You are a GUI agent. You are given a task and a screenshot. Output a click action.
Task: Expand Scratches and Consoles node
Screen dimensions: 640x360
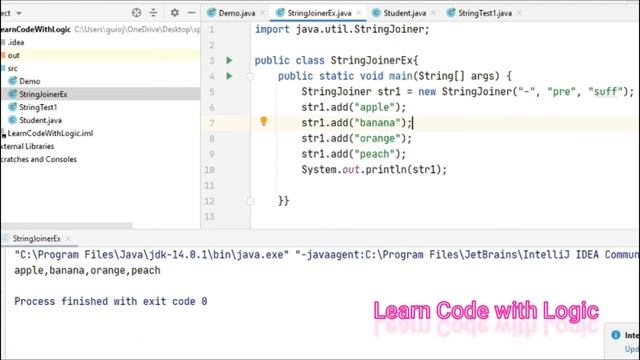[38, 159]
